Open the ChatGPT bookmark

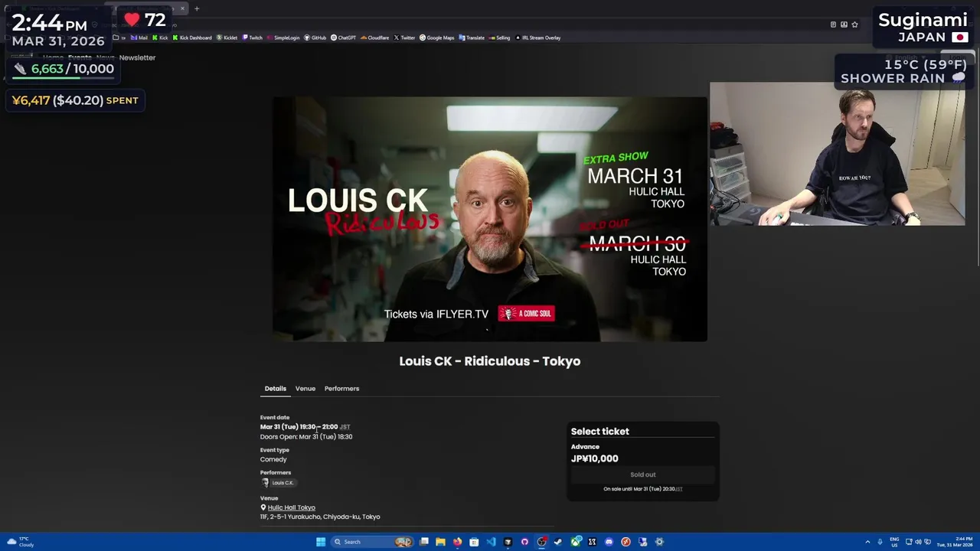coord(344,37)
